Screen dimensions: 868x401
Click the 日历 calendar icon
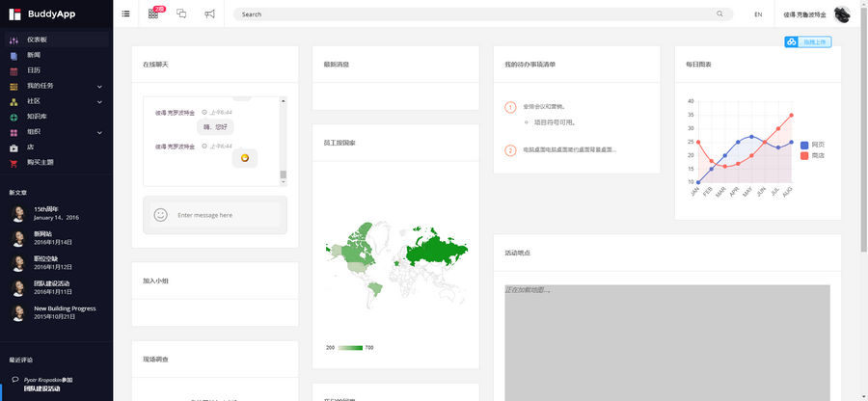tap(14, 70)
